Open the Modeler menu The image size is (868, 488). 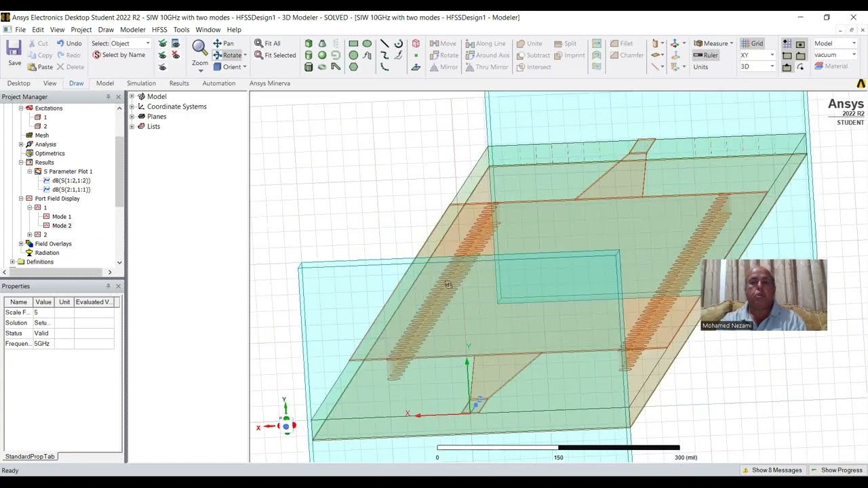tap(132, 30)
